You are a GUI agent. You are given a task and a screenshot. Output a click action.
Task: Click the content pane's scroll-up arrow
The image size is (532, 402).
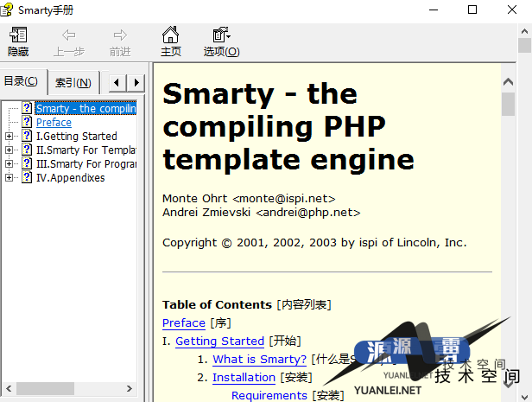[x=508, y=82]
